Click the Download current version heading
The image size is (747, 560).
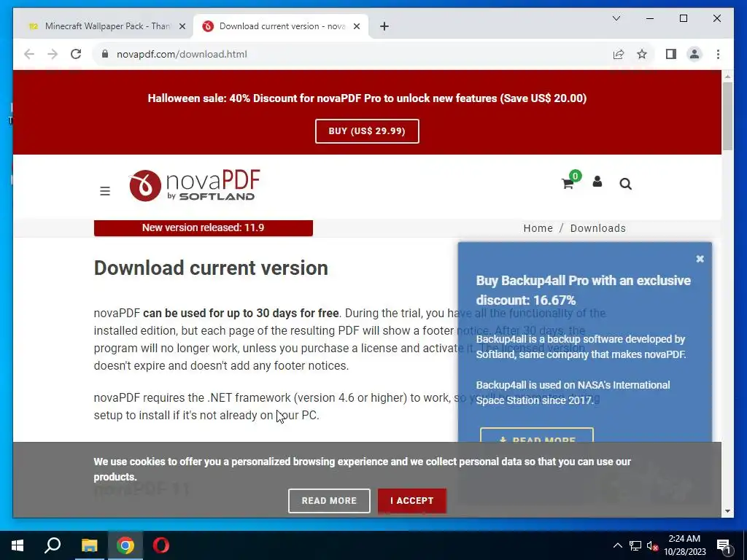(211, 268)
